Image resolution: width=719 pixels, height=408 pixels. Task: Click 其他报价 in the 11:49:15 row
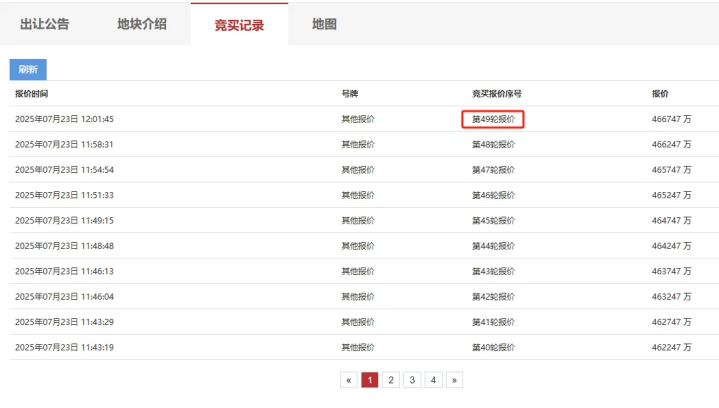pyautogui.click(x=358, y=221)
